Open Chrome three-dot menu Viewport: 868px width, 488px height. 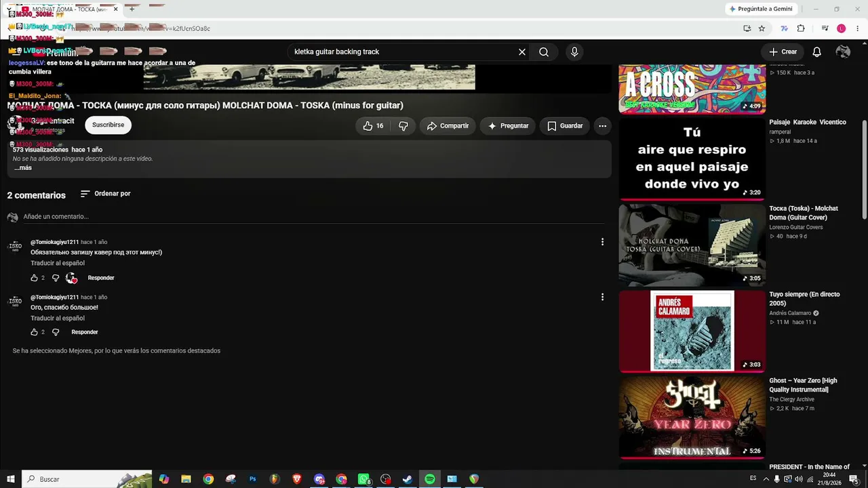857,28
